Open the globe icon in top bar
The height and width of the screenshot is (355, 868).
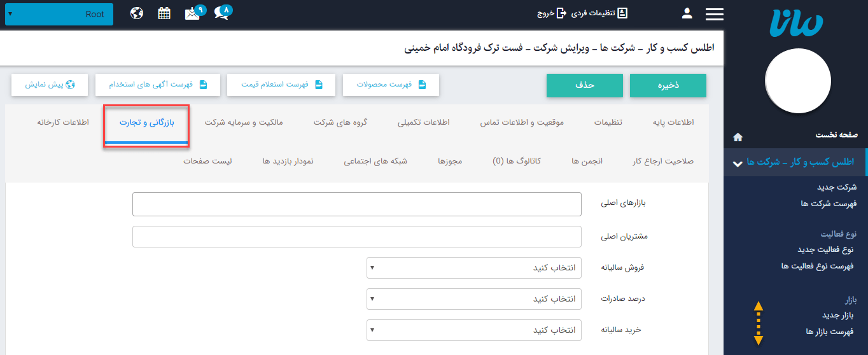tap(137, 13)
